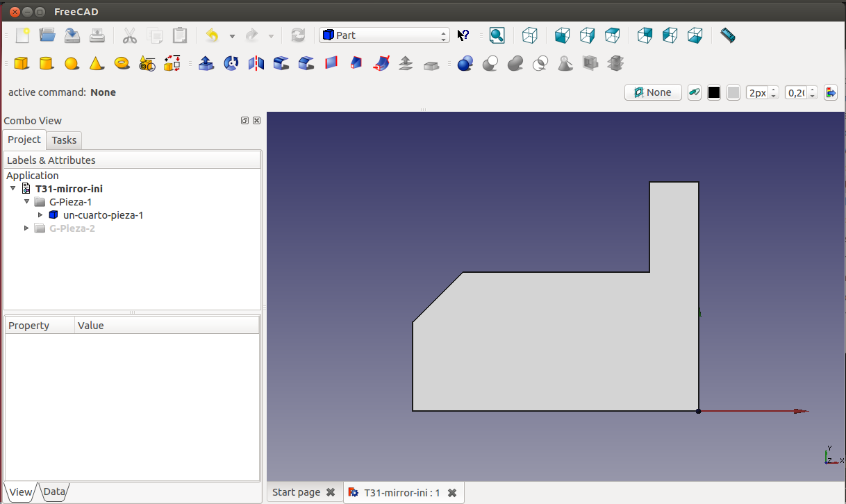Create a cylinder primitive
The image size is (846, 504).
[x=47, y=64]
